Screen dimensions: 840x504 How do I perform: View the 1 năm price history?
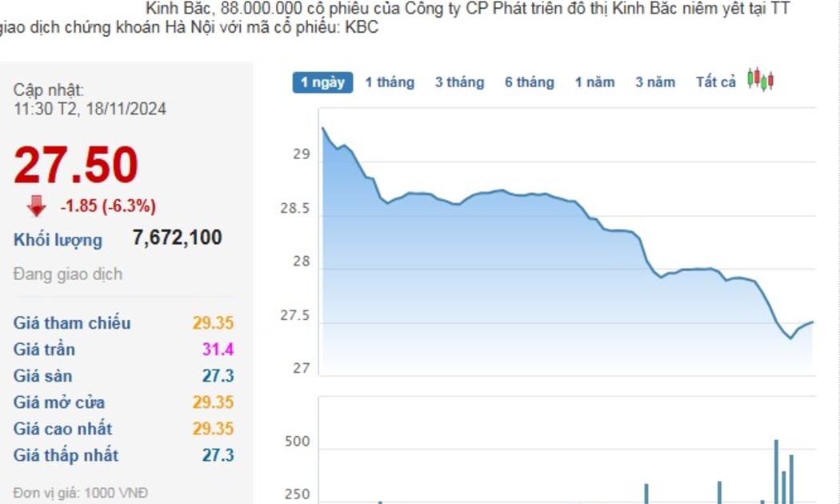[x=594, y=82]
